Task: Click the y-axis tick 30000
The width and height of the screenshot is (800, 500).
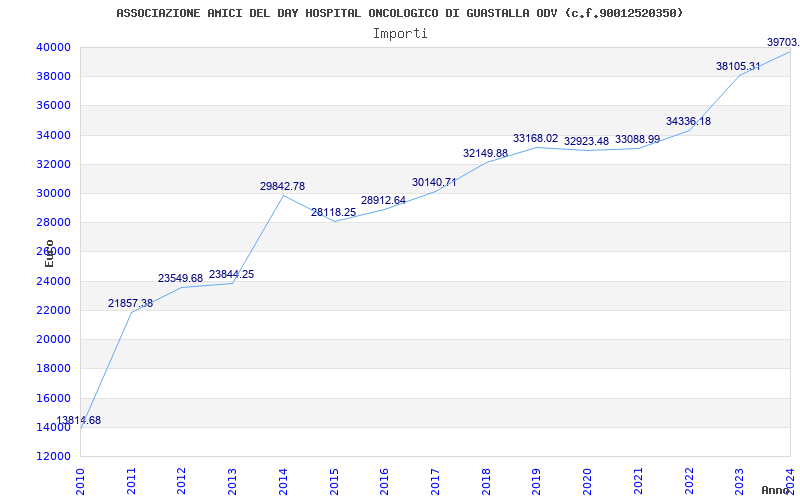Action: tap(53, 193)
